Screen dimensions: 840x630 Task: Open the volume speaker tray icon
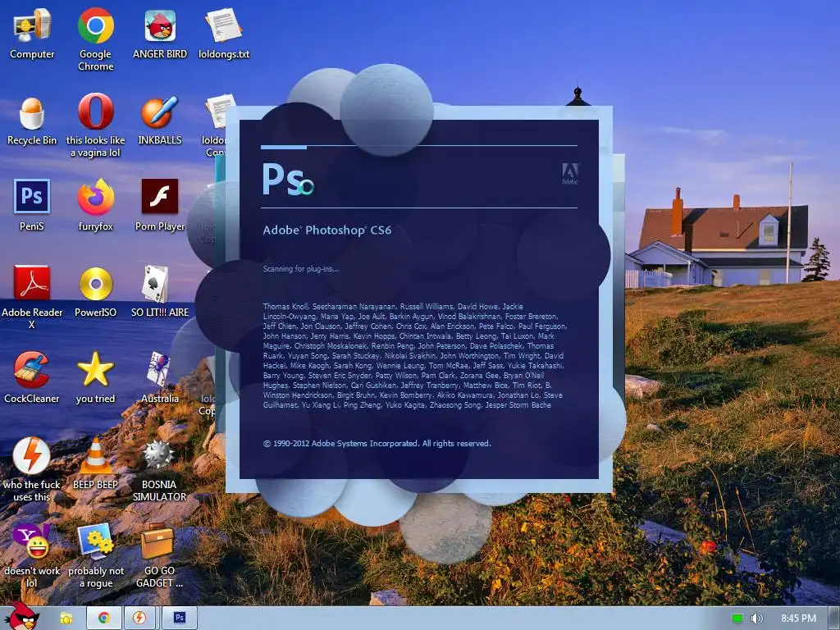pyautogui.click(x=756, y=619)
